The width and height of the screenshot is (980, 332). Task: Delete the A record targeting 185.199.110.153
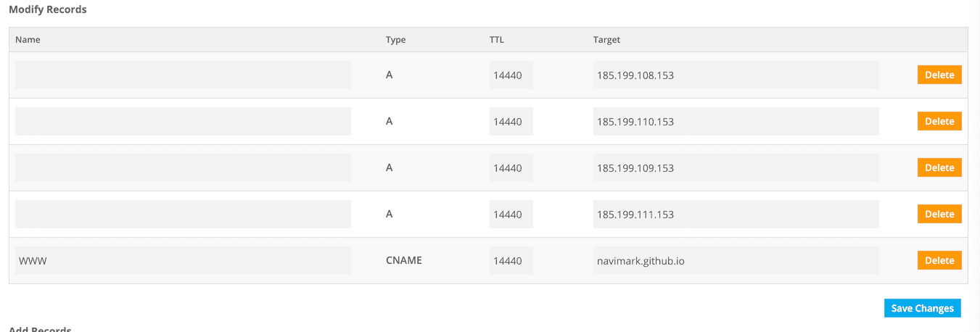click(x=939, y=121)
